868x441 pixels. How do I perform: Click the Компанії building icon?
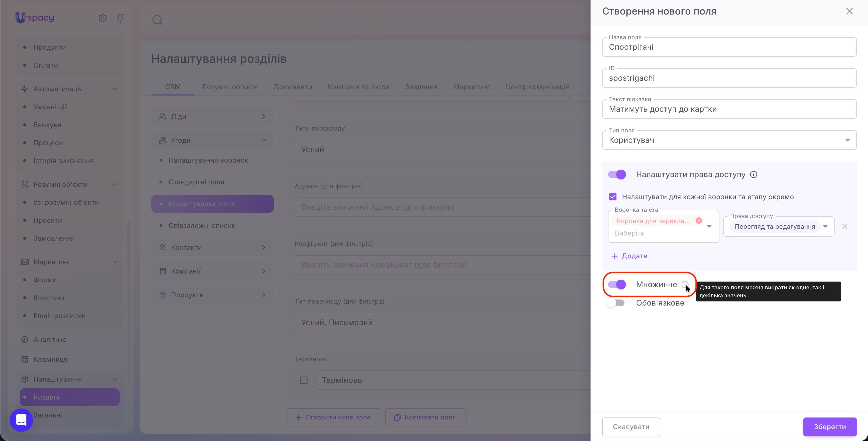[x=163, y=271]
